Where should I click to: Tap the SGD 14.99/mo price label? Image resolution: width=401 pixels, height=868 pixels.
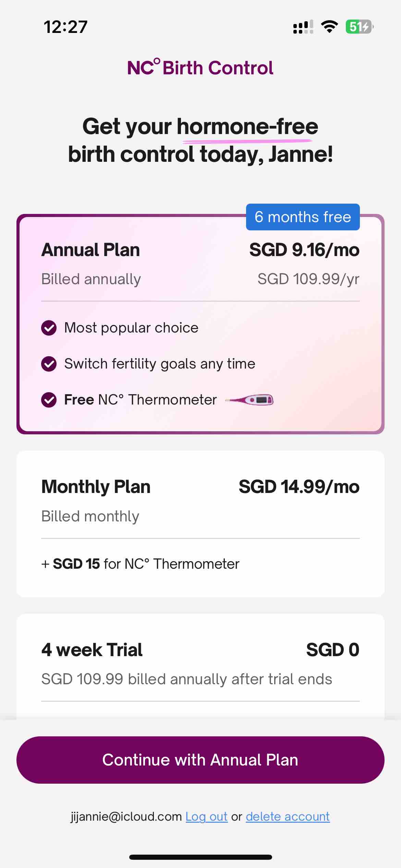(299, 487)
